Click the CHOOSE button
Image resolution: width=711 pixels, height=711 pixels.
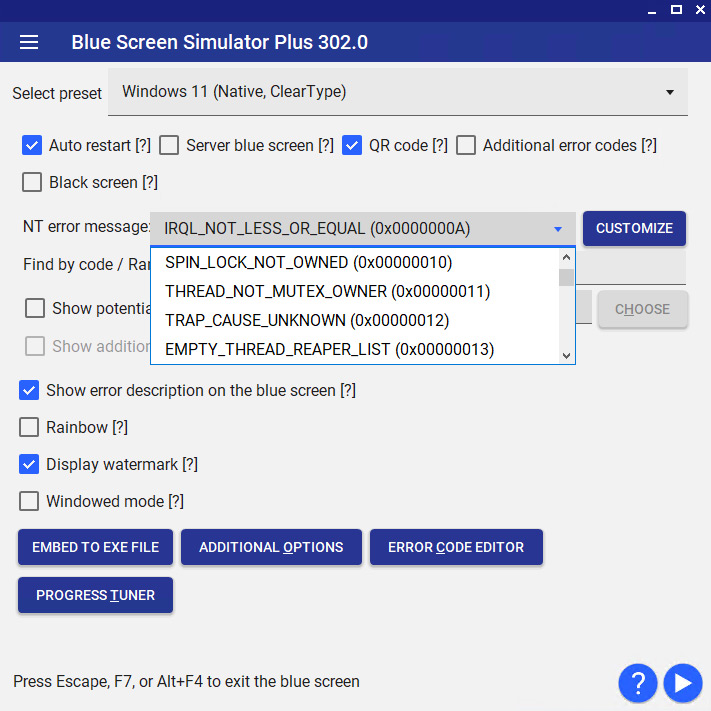(x=643, y=309)
